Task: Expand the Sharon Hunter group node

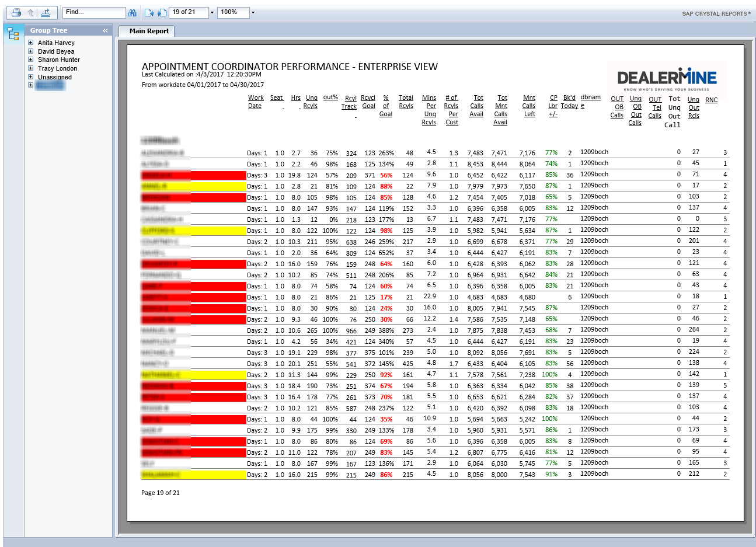Action: point(30,60)
